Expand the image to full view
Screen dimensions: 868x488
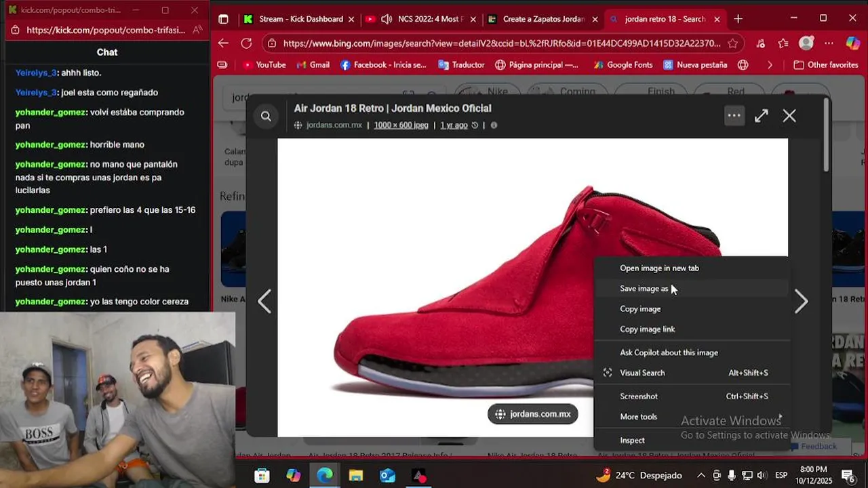click(762, 116)
